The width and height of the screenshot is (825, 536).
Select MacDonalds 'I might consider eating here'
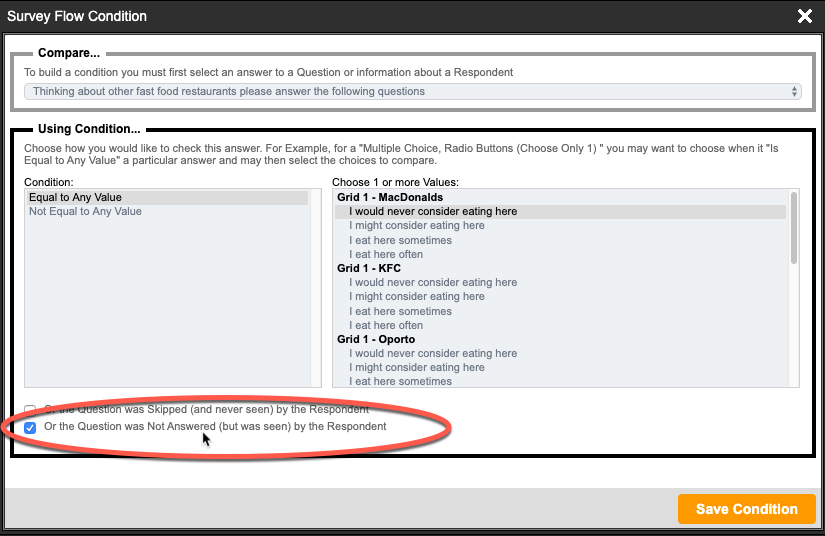(417, 226)
